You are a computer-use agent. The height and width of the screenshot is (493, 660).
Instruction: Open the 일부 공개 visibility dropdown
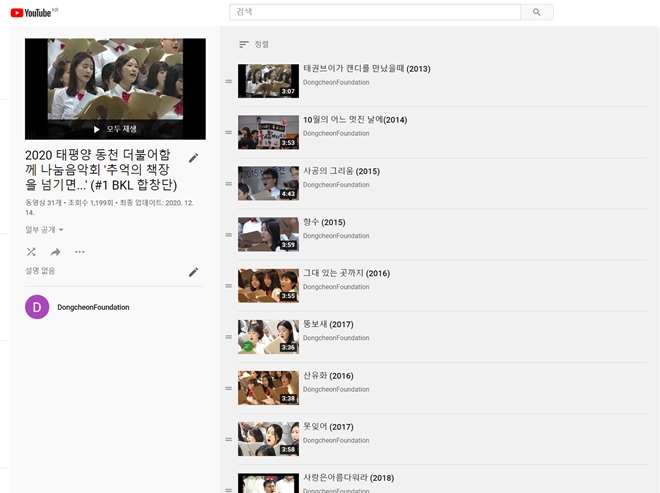44,230
